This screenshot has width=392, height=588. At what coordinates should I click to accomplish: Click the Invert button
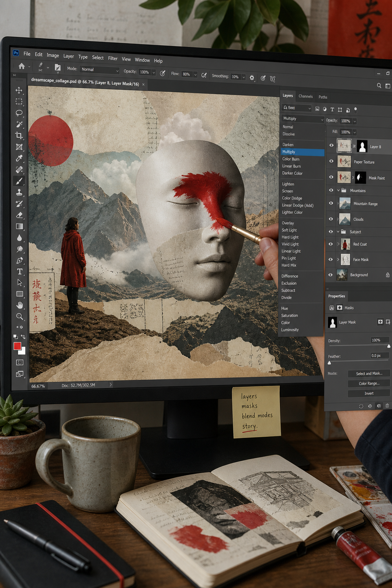point(369,393)
